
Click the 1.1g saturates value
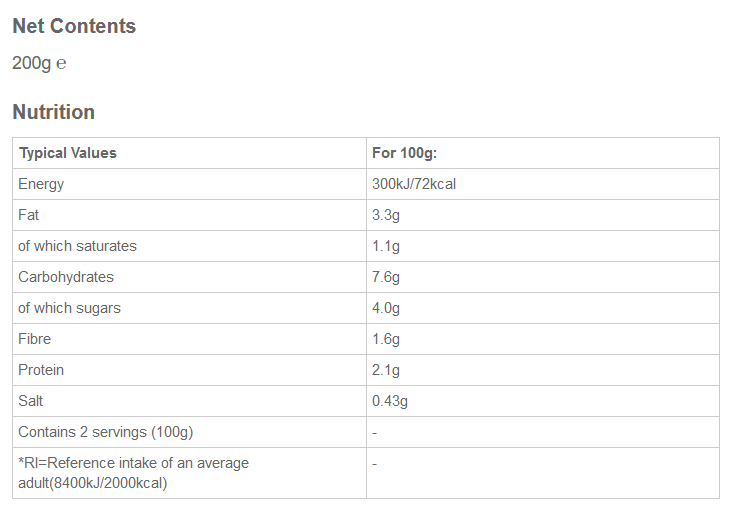386,246
